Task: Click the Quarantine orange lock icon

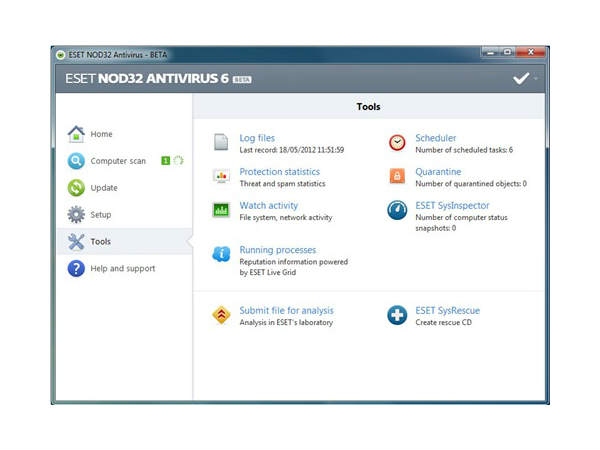Action: [397, 176]
